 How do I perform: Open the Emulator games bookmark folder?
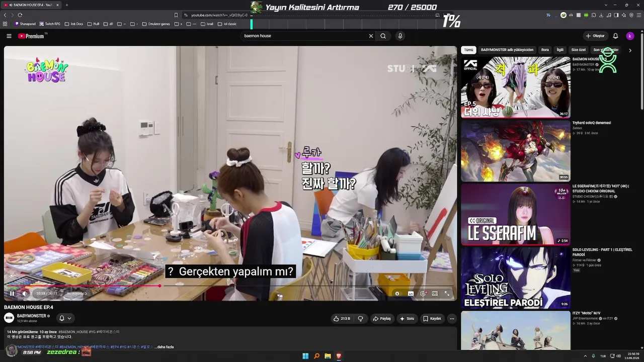click(156, 24)
